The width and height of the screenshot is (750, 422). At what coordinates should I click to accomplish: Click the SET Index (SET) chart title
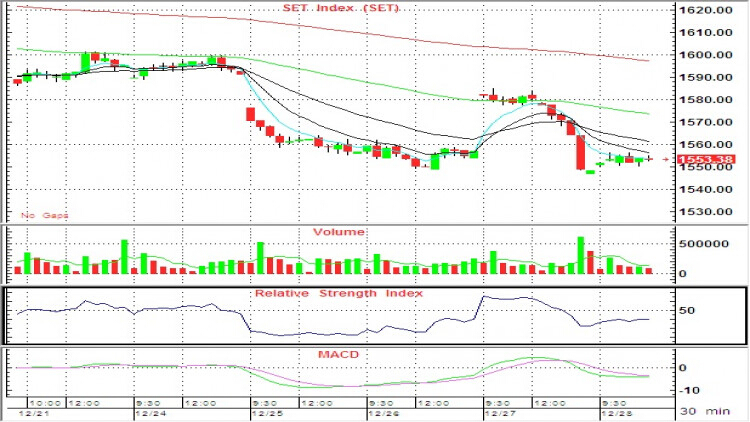point(341,8)
